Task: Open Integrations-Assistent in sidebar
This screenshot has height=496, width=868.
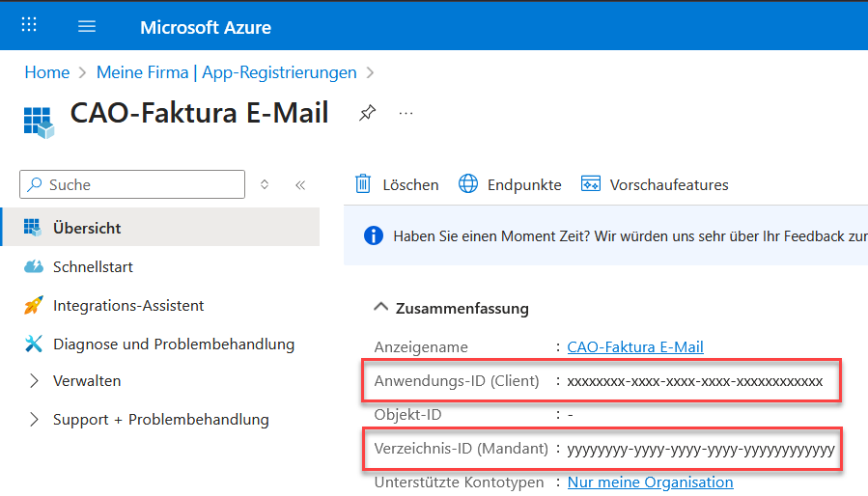Action: [127, 305]
